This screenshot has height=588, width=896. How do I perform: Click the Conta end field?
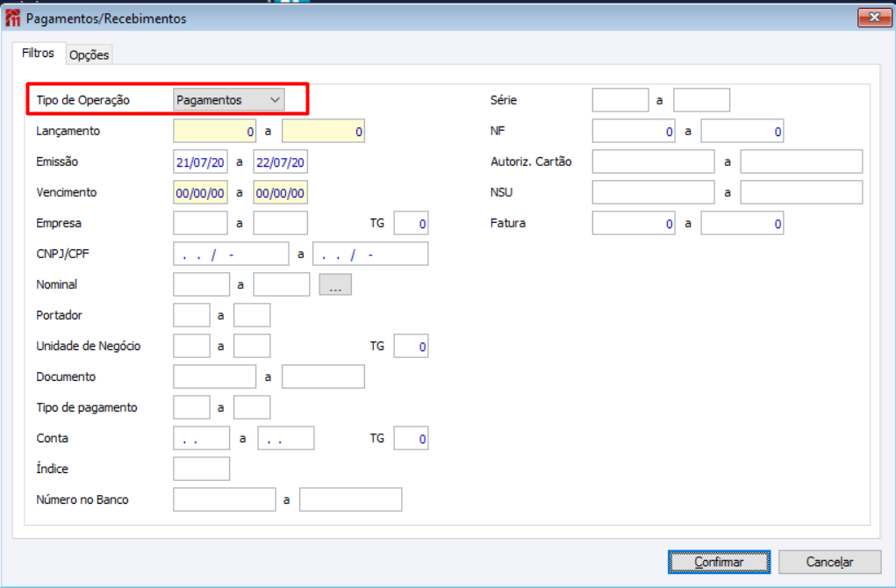(286, 438)
